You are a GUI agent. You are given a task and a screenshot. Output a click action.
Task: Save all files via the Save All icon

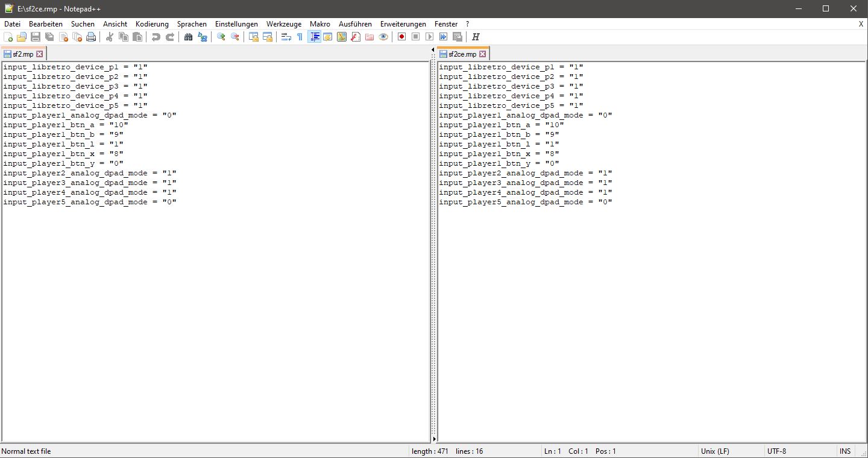pos(49,37)
